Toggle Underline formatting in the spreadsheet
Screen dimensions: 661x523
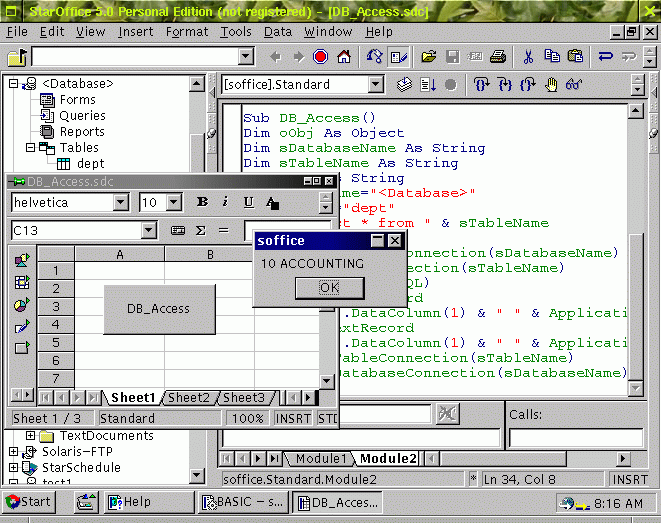coord(249,202)
